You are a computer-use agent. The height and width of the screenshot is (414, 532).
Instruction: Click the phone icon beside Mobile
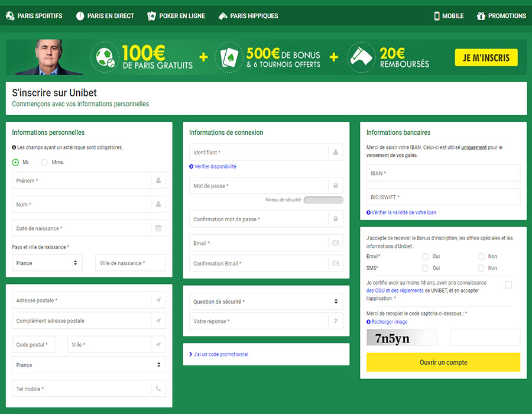coord(437,16)
